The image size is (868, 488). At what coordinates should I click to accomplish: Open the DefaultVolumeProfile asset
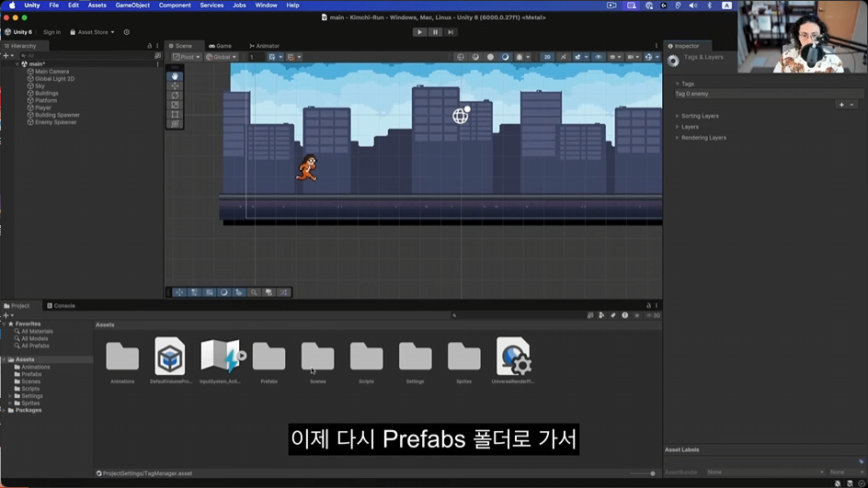170,360
